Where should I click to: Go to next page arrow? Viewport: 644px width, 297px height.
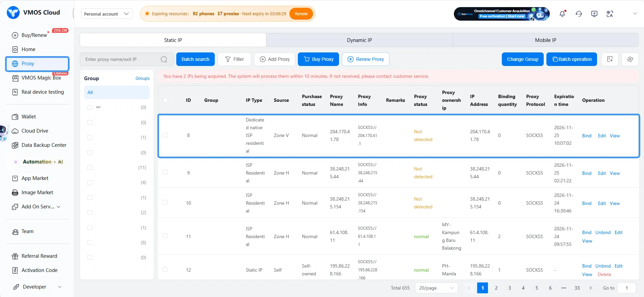tap(591, 288)
